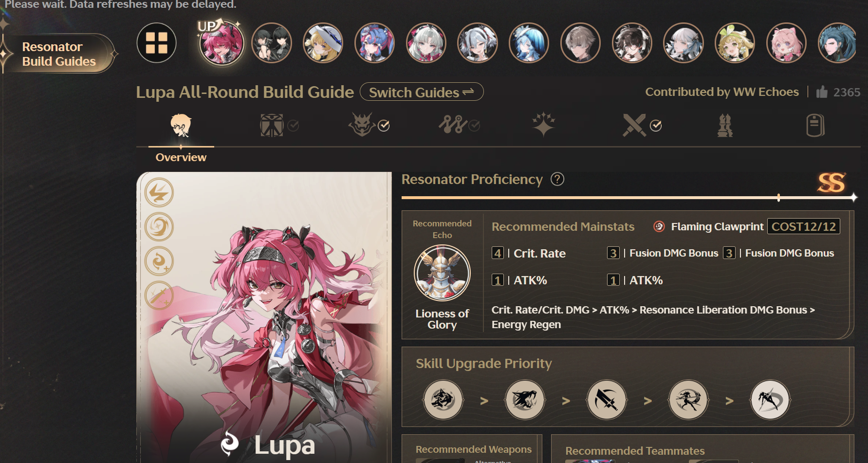Open the clipboard notes tab icon

pos(815,125)
